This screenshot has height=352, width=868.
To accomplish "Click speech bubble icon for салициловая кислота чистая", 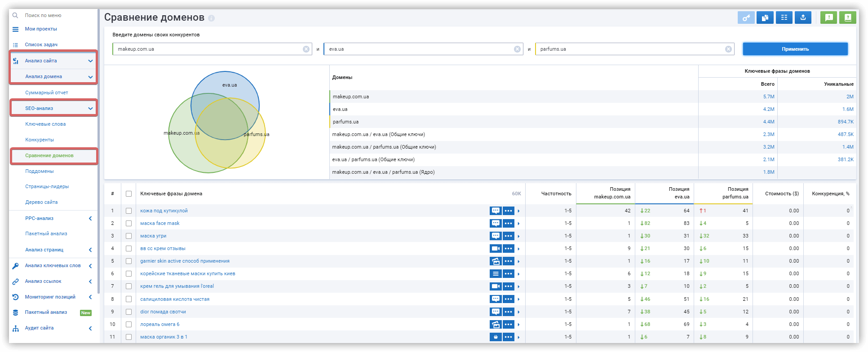I will 496,299.
